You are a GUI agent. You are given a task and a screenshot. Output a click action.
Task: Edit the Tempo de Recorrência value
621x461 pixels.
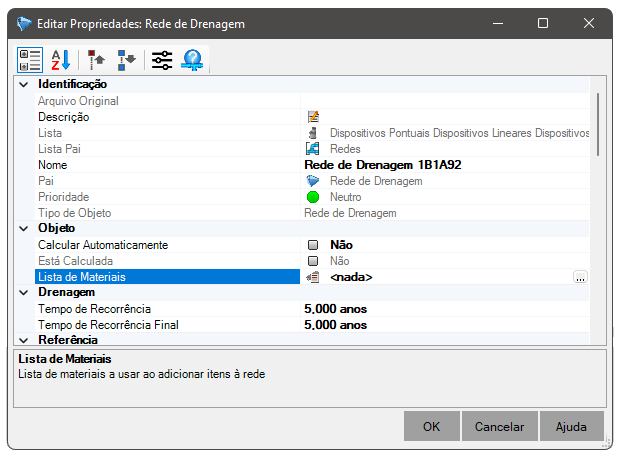tap(335, 309)
